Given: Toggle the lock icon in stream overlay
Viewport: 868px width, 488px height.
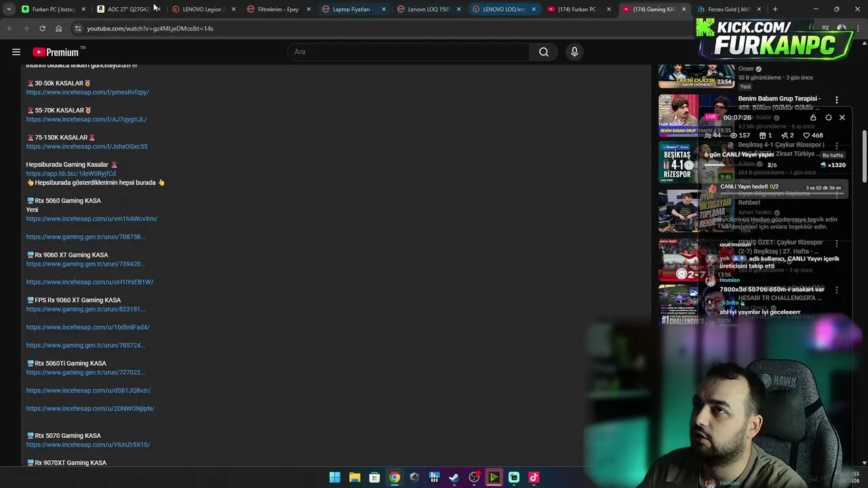Looking at the screenshot, I should point(813,117).
